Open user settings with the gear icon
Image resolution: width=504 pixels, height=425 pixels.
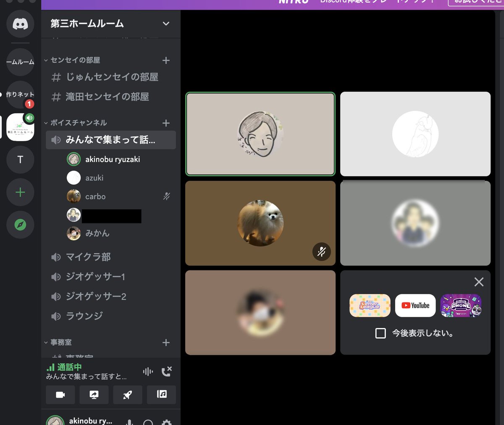pos(167,422)
